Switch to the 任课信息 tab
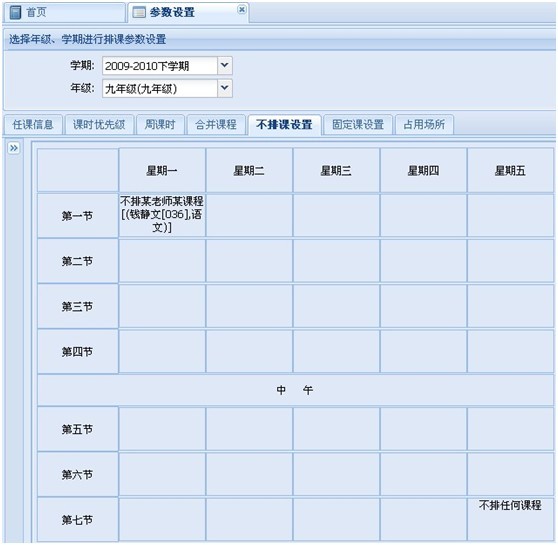 (x=33, y=125)
